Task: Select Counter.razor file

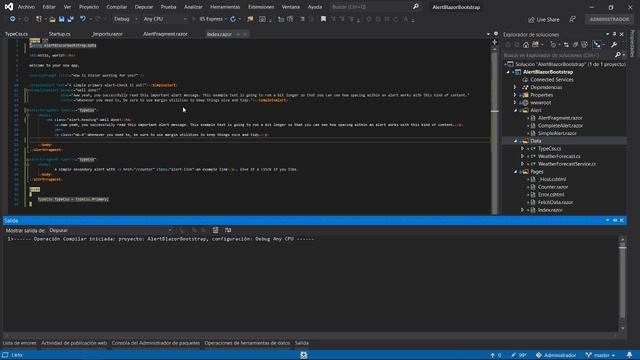Action: pos(553,187)
